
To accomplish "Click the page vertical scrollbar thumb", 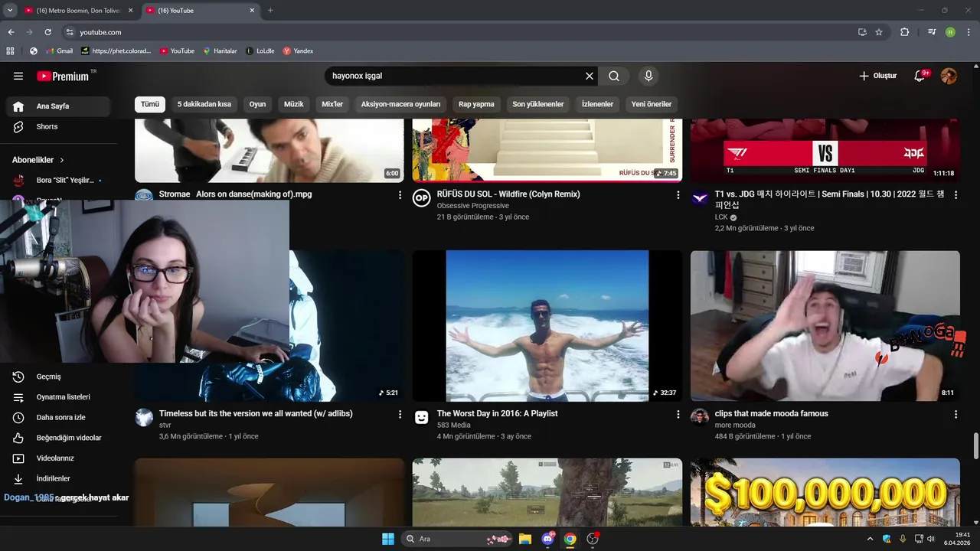I will pyautogui.click(x=975, y=445).
